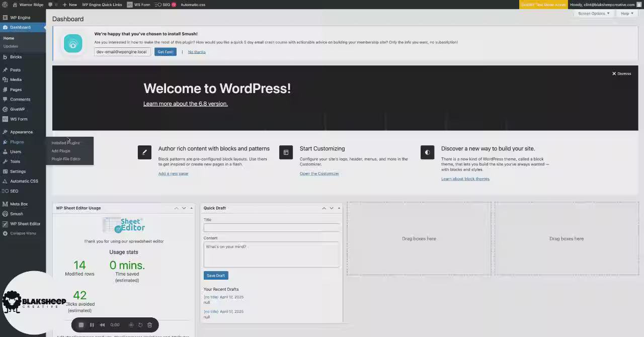Expand the Help dropdown tab
The height and width of the screenshot is (337, 644).
[627, 14]
